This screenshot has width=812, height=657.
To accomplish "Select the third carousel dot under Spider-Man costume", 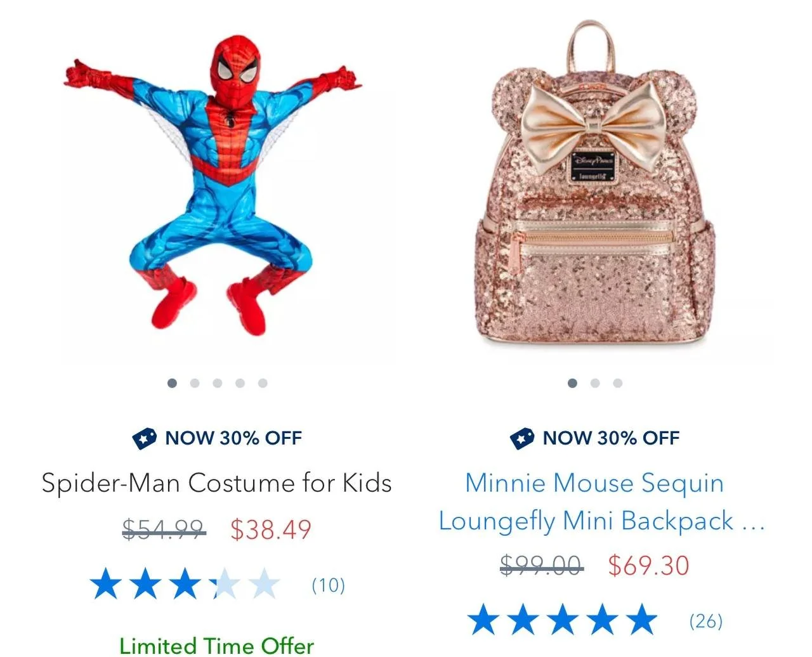I will pos(218,383).
